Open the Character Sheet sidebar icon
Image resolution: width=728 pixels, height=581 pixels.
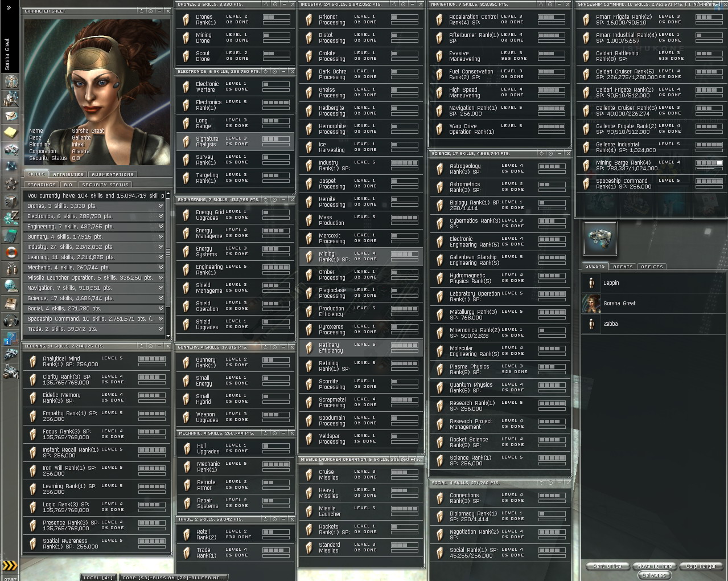point(11,80)
